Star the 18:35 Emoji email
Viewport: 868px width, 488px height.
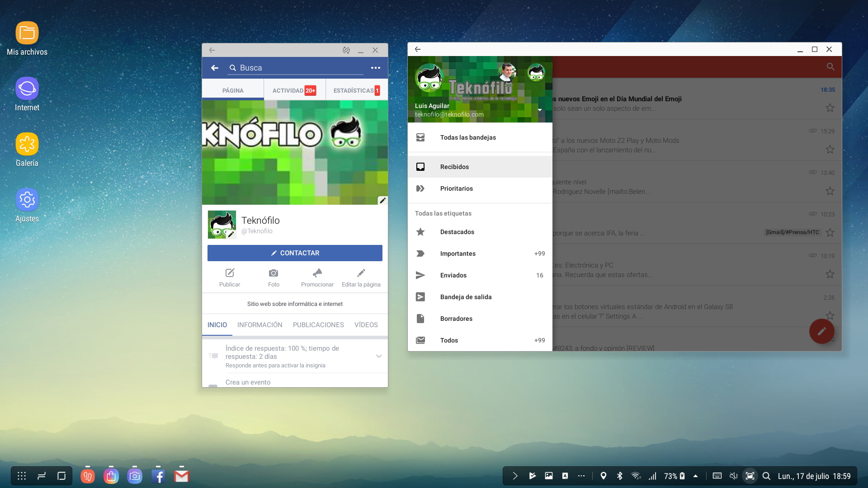830,108
